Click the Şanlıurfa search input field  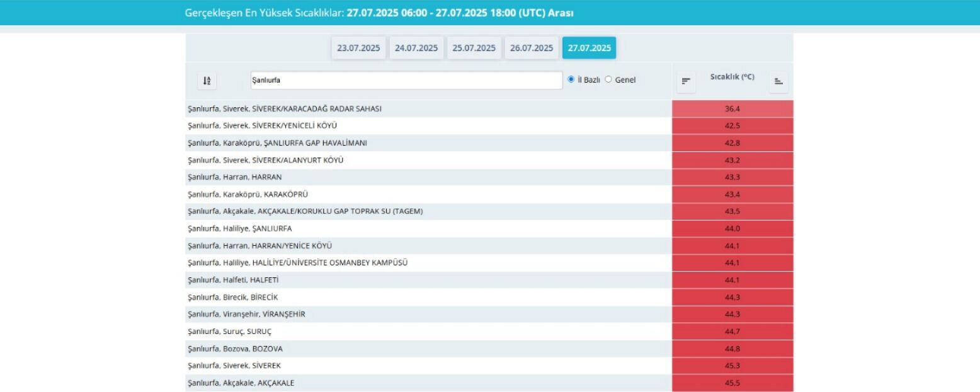tap(406, 80)
